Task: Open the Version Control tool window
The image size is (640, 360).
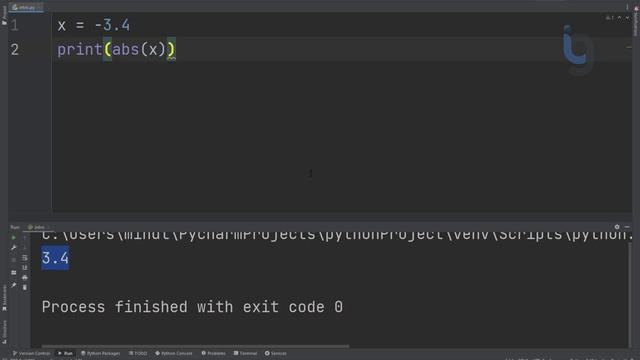Action: point(31,353)
